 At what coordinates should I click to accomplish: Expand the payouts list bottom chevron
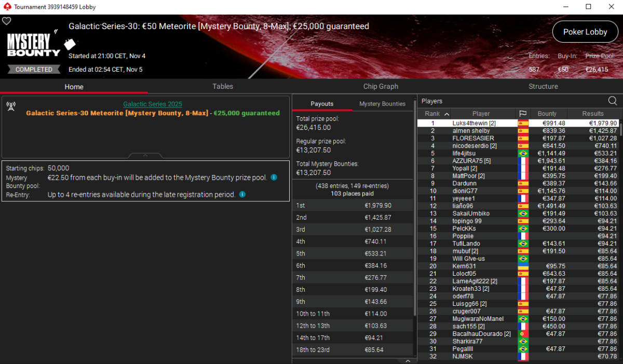click(x=408, y=360)
